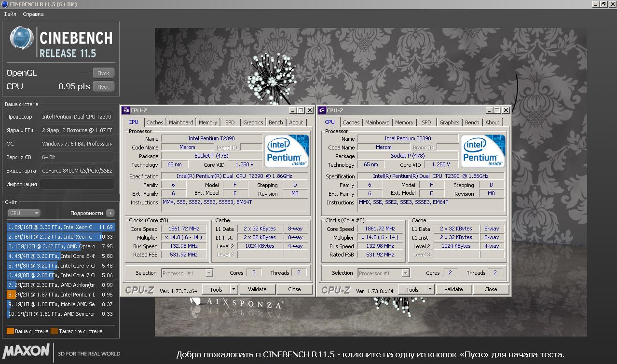Open Processor #1 selection dropdown, left CPU-Z
This screenshot has width=617, height=364.
coord(187,273)
